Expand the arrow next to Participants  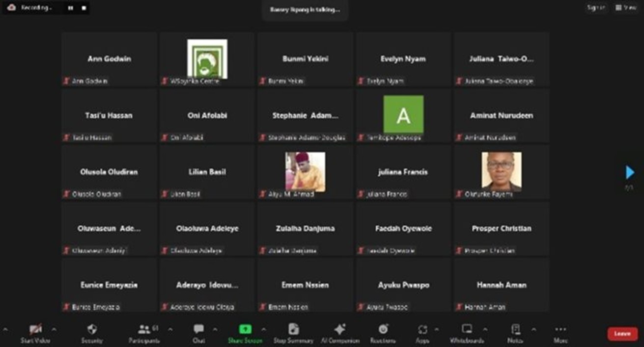pos(170,329)
